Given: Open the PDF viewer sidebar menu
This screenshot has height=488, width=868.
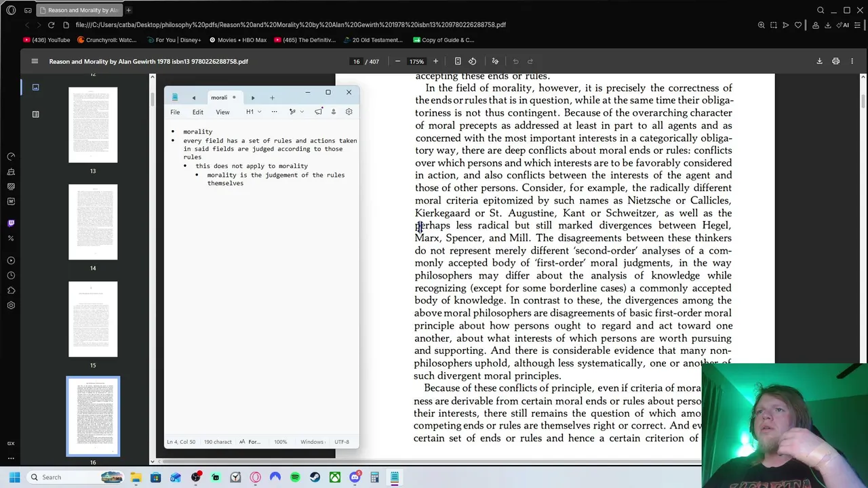Looking at the screenshot, I should 35,61.
